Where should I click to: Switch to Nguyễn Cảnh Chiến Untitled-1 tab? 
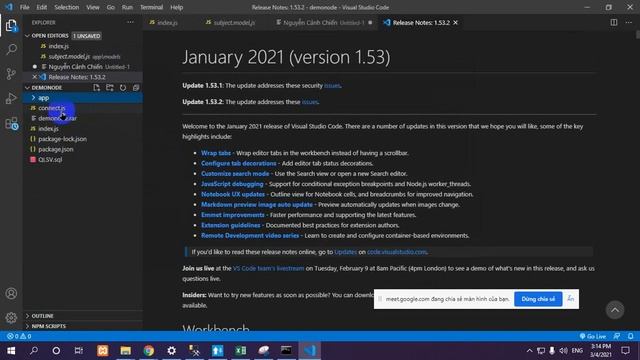point(324,22)
